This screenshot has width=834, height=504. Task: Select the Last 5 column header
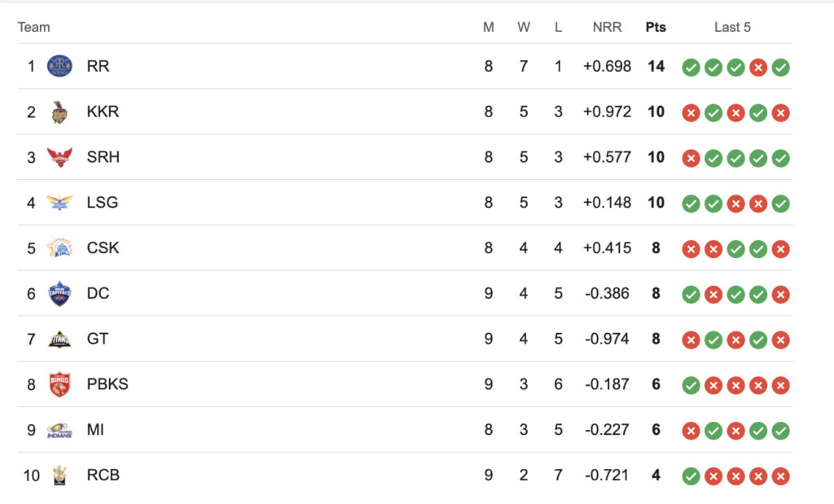732,27
